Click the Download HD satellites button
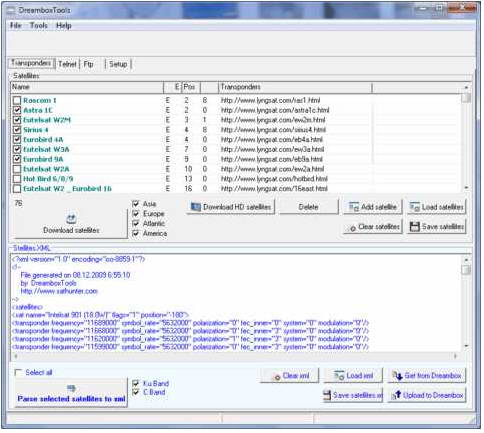The image size is (484, 433). [231, 207]
